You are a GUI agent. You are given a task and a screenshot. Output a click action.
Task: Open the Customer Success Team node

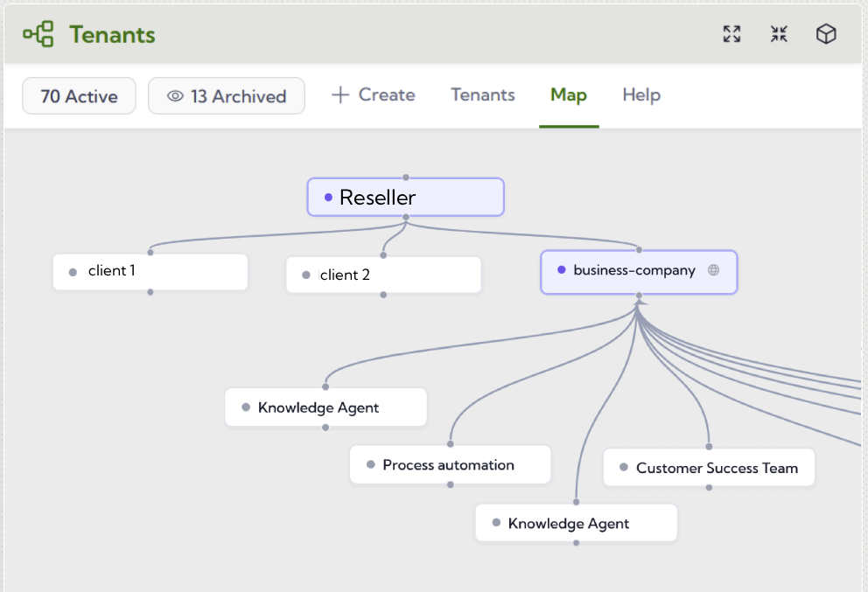[709, 468]
